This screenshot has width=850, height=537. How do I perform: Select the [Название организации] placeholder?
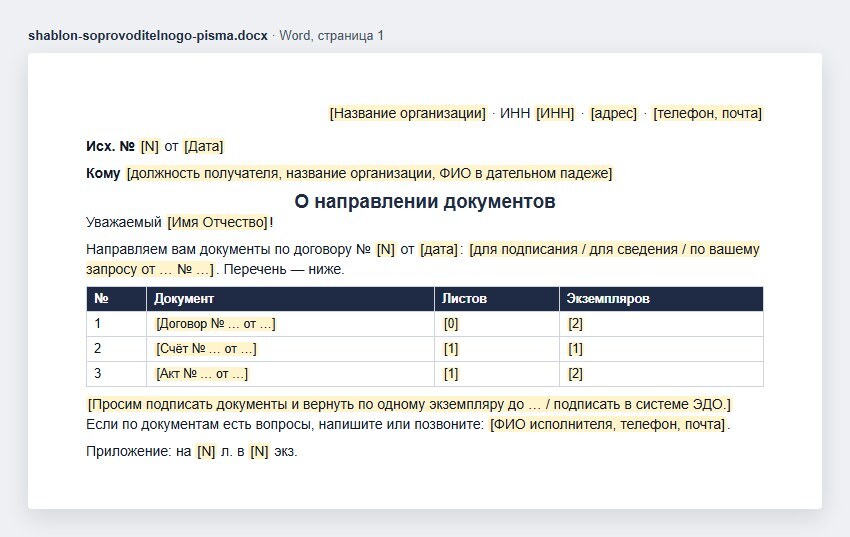pyautogui.click(x=408, y=113)
